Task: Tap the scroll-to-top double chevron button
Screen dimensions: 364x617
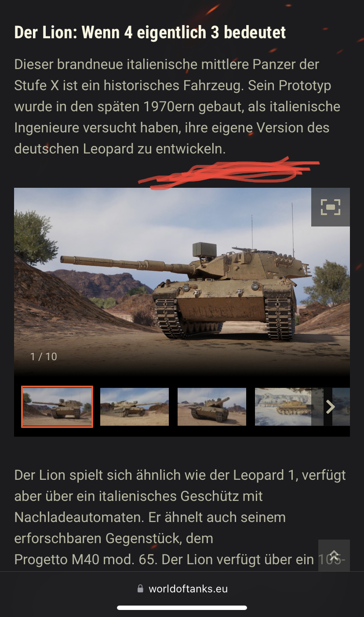Action: (334, 555)
